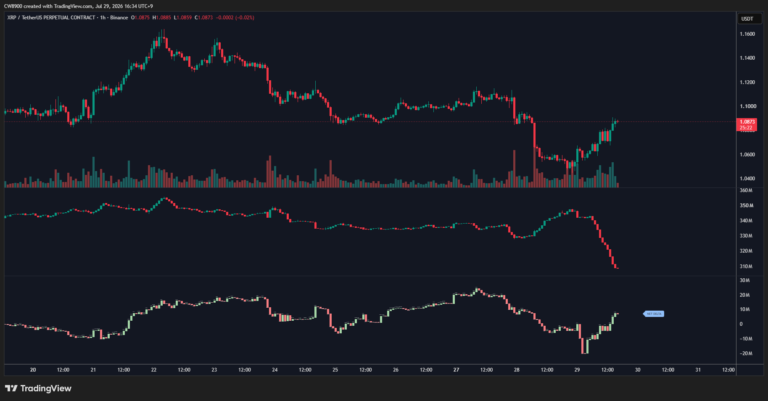The width and height of the screenshot is (768, 401).
Task: Click the 330M open interest axis label
Action: (x=746, y=236)
